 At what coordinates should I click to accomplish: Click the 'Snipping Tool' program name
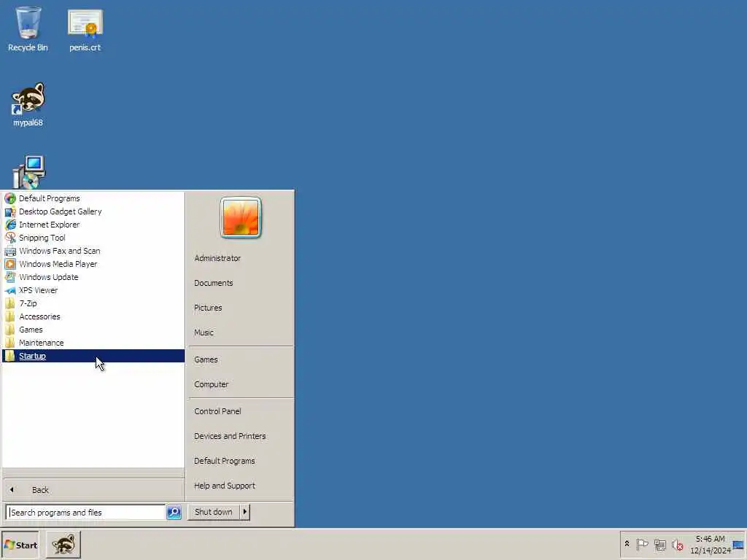coord(42,238)
